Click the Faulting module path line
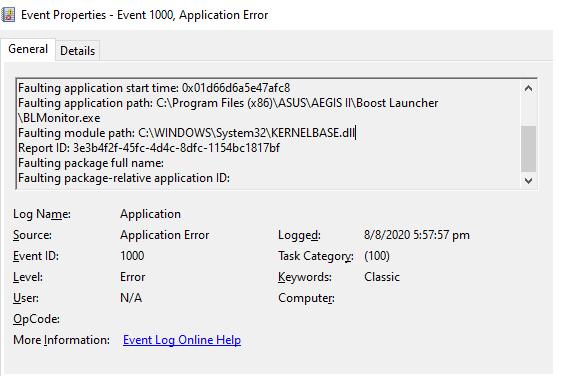This screenshot has width=562, height=376. 186,133
